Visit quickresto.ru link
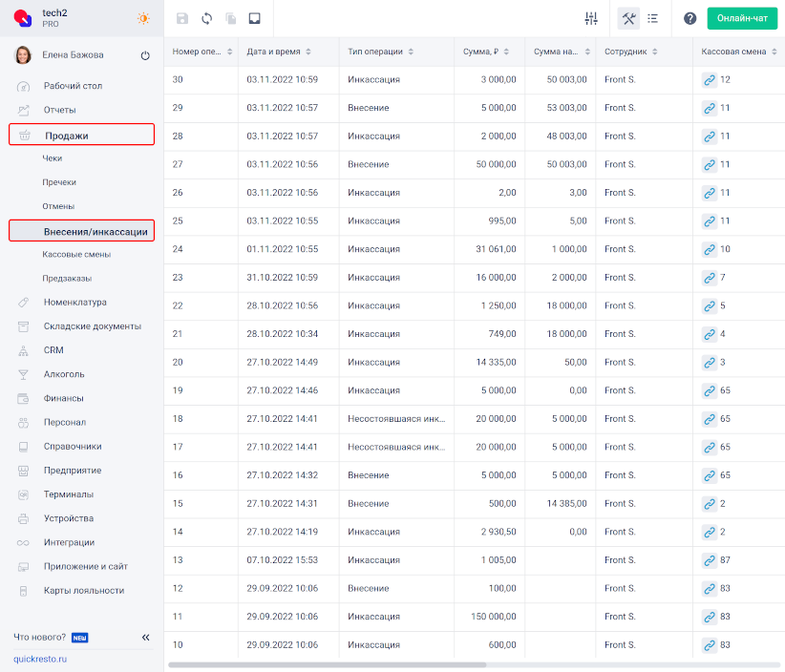The width and height of the screenshot is (785, 672). tap(40, 659)
